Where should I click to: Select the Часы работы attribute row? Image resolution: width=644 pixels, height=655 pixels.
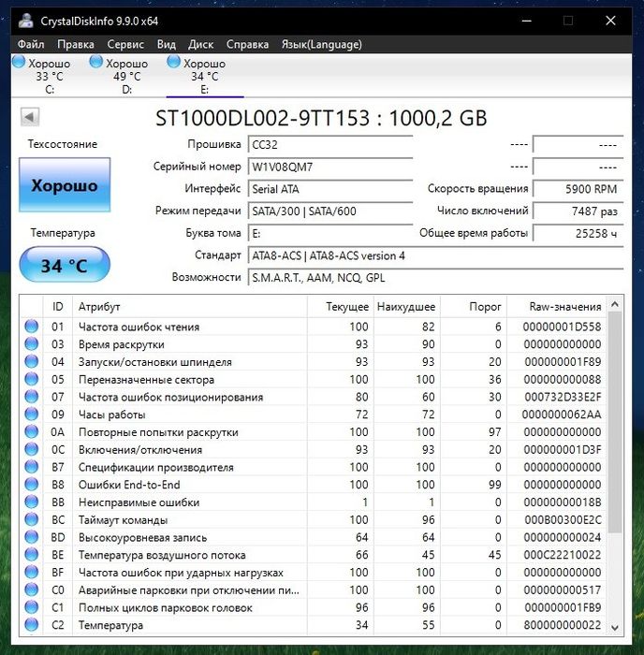coord(313,415)
